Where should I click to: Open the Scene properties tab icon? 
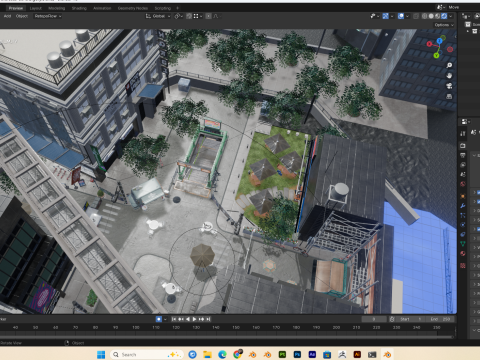point(463,174)
